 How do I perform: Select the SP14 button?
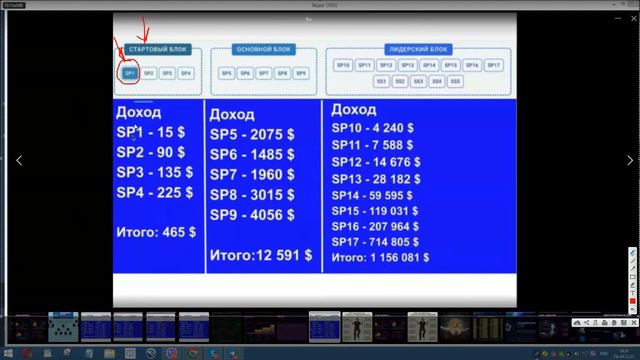click(429, 65)
